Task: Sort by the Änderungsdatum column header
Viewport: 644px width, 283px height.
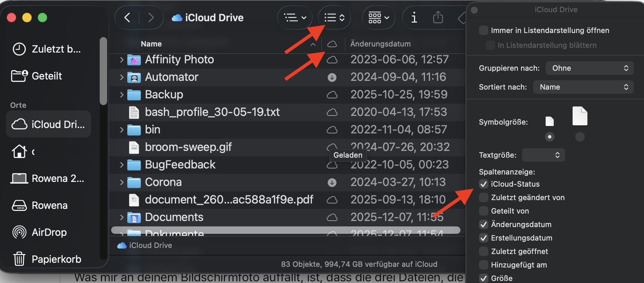Action: (x=380, y=44)
